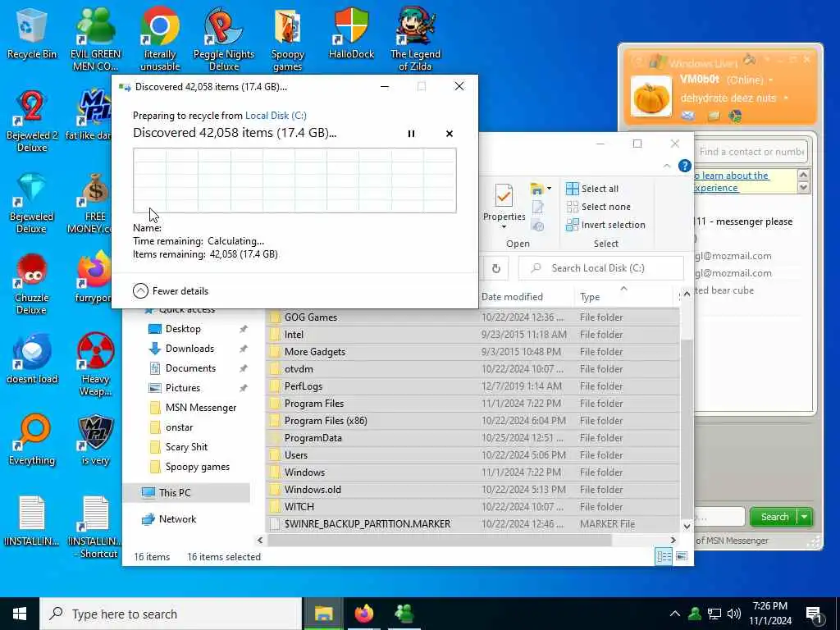This screenshot has height=630, width=840.
Task: Launch Chuzzle Deluxe shortcut
Action: [31, 284]
